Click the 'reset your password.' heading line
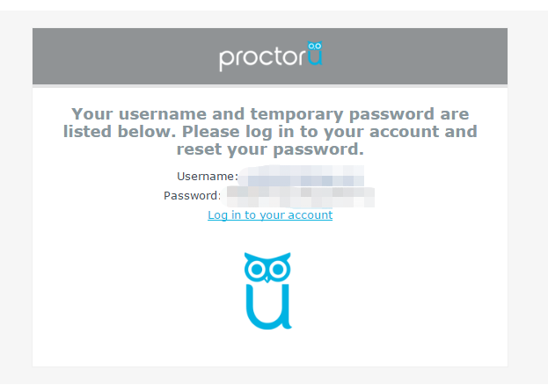 (270, 149)
